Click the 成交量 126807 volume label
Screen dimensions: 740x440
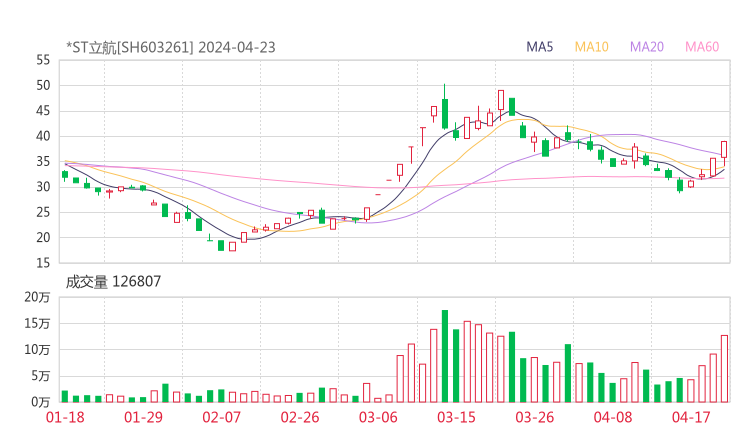pyautogui.click(x=113, y=282)
